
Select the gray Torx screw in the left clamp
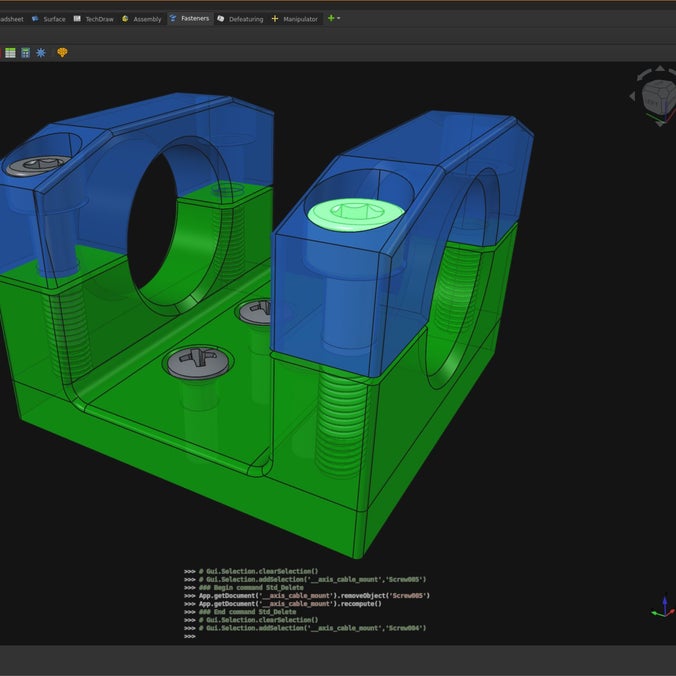pyautogui.click(x=38, y=166)
